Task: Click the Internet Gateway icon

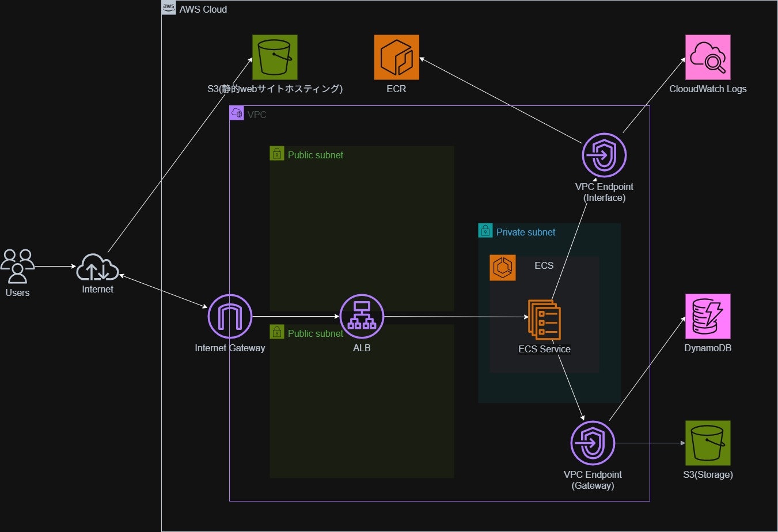Action: coord(229,316)
